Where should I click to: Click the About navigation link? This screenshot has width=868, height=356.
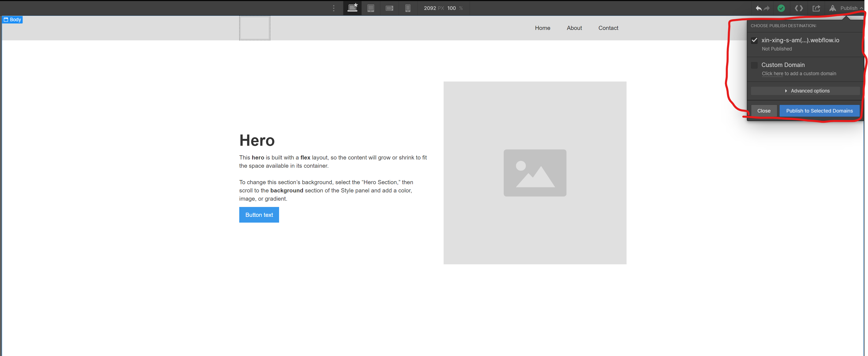tap(574, 28)
